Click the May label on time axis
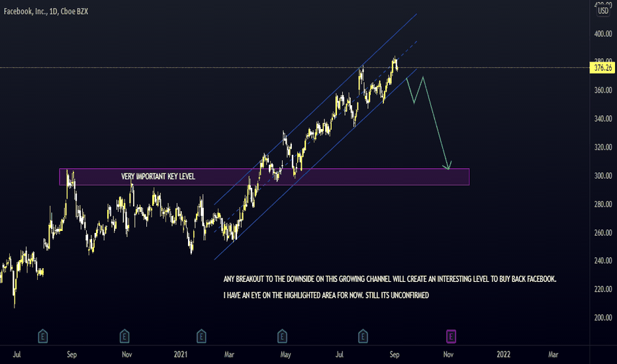Viewport: 617px width, 364px height. tap(286, 355)
